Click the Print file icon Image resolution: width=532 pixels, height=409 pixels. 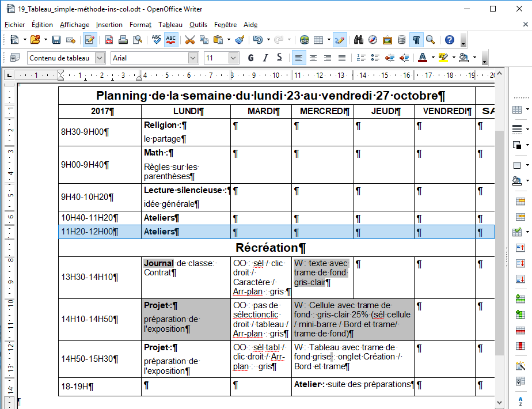click(x=123, y=40)
